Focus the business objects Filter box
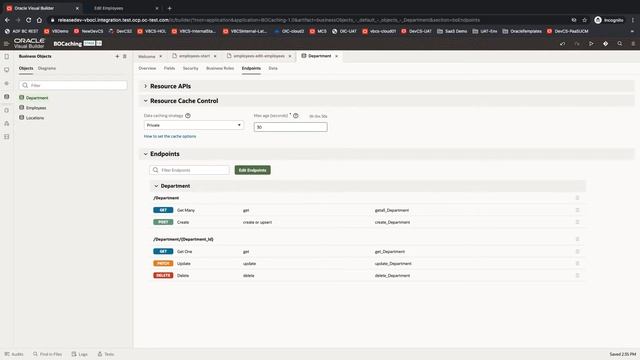The image size is (640, 360). click(73, 85)
